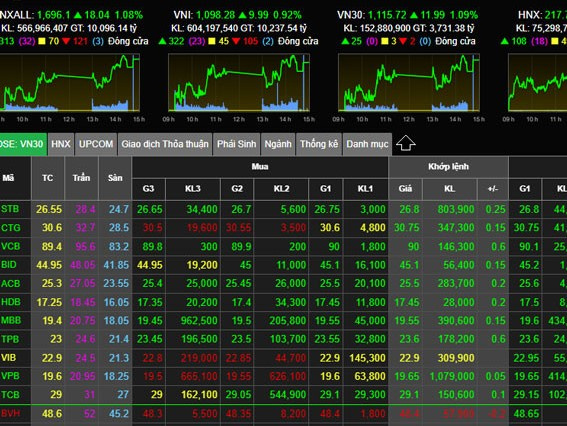Open the VNXALL index chart

(x=70, y=82)
